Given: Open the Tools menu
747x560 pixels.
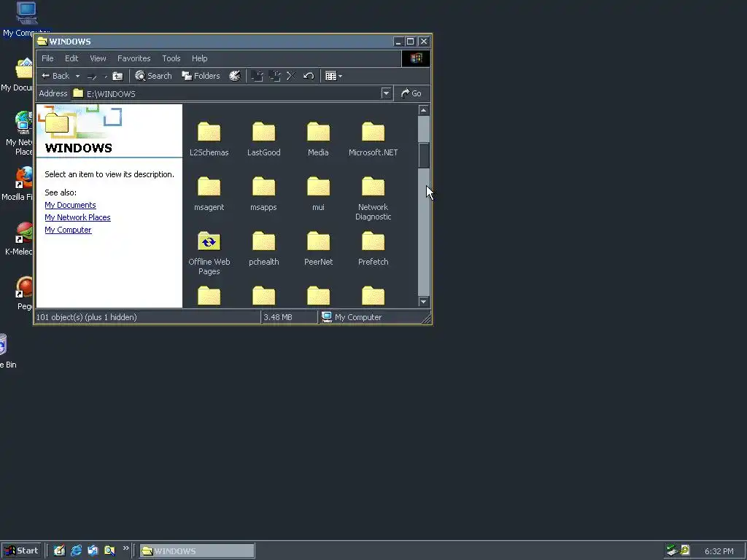Looking at the screenshot, I should click(171, 58).
